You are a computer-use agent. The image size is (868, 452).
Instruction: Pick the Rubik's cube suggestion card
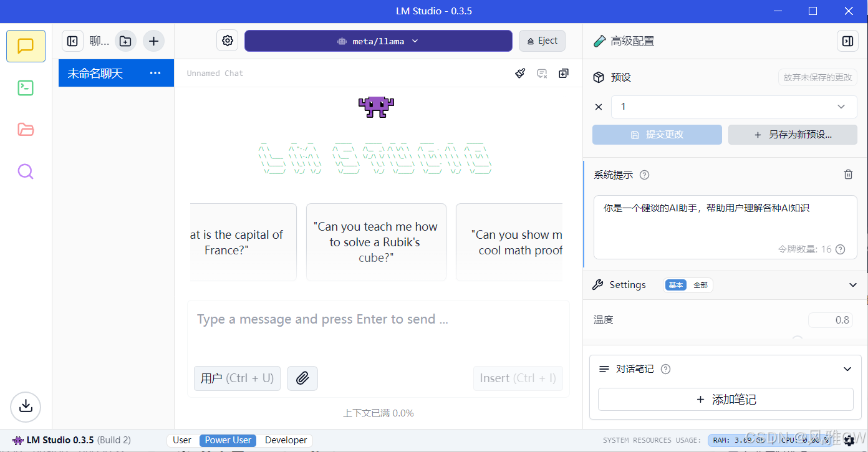point(376,242)
